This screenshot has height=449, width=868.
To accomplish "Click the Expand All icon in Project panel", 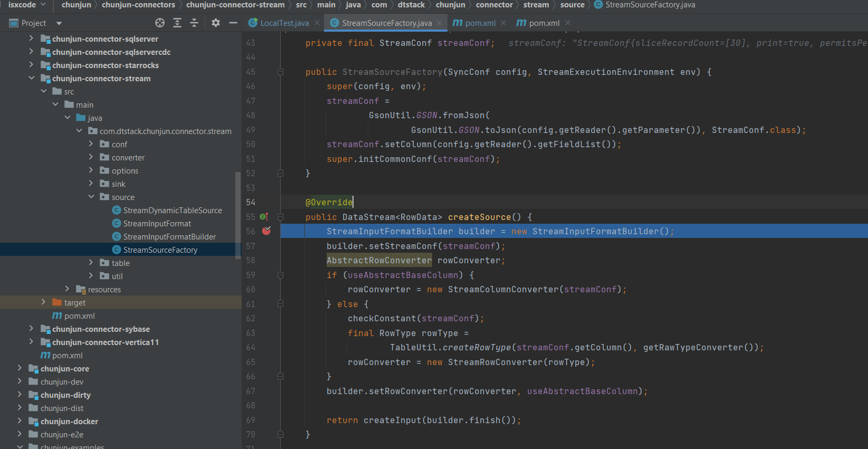I will click(x=177, y=23).
